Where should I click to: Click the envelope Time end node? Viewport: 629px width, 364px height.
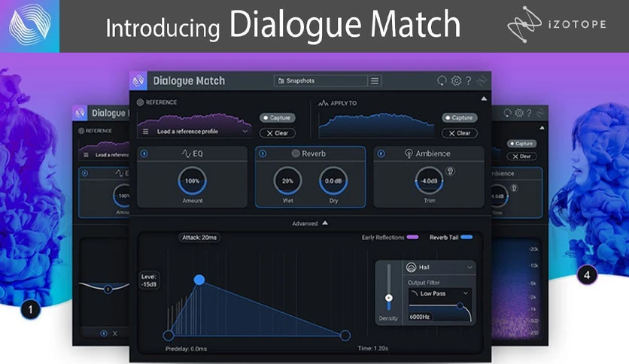pos(345,335)
